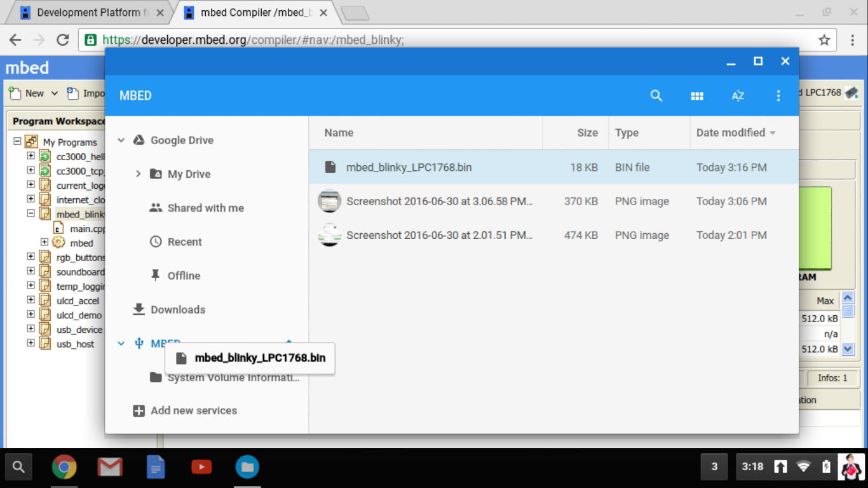868x488 pixels.
Task: Switch to the mbed Compiler tab
Action: (254, 12)
